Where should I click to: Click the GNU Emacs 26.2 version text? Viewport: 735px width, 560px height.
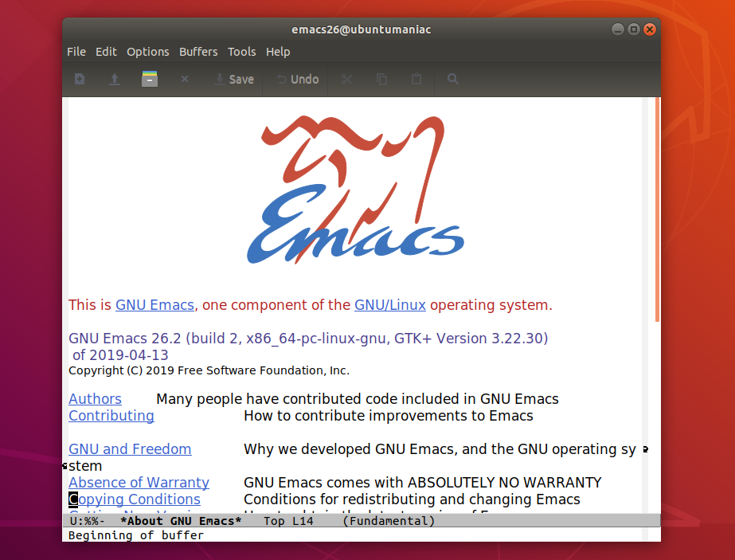[x=308, y=339]
